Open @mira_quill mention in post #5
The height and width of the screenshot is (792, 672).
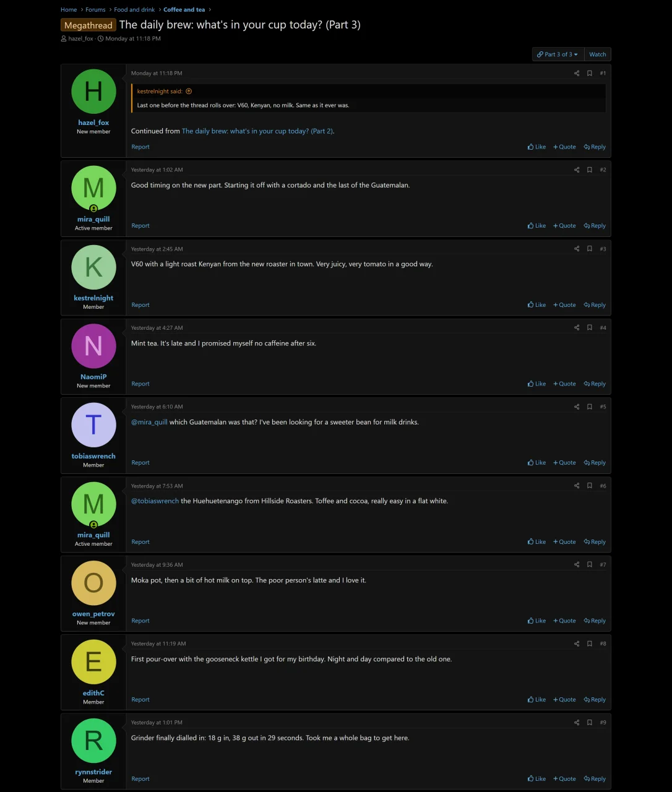point(149,423)
